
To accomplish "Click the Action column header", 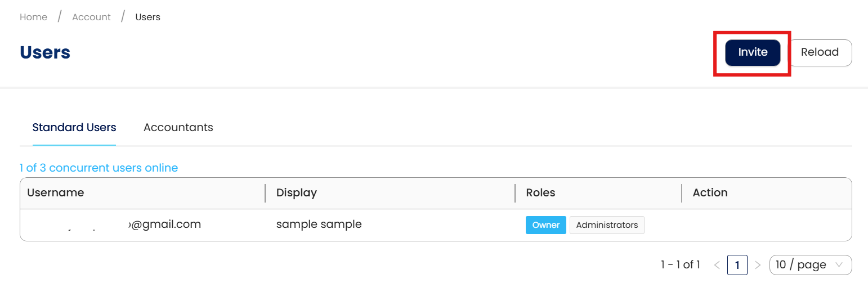I will [x=710, y=193].
